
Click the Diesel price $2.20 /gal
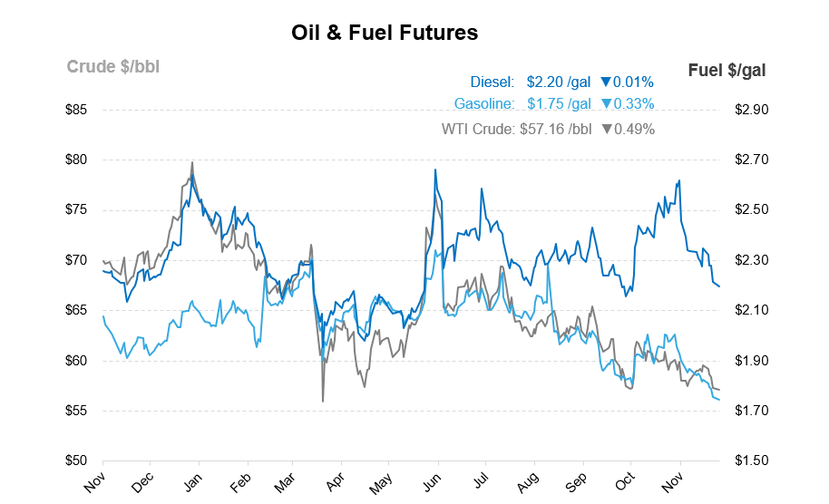(559, 82)
